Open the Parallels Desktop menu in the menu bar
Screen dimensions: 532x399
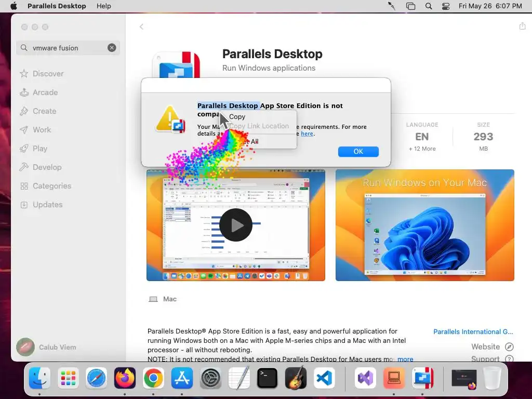[57, 6]
